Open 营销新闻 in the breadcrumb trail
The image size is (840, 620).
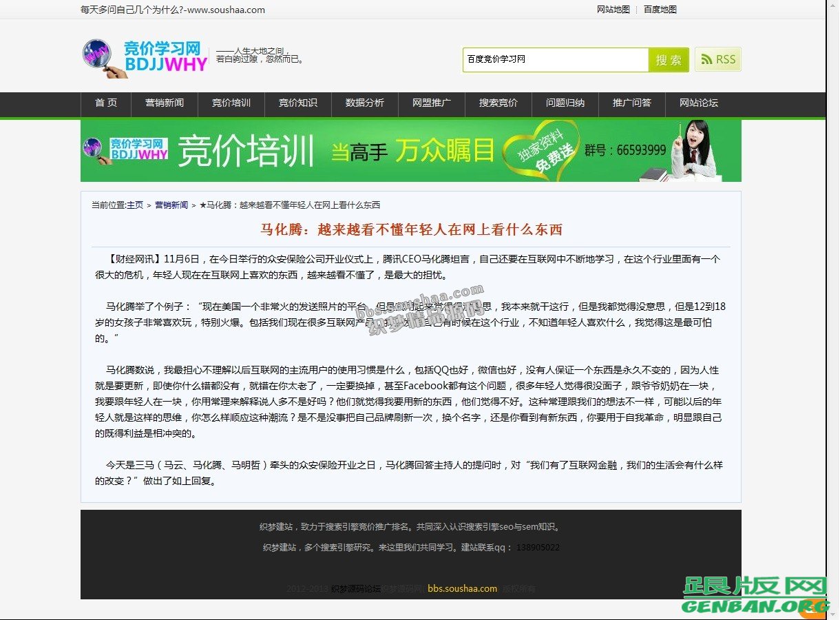[171, 205]
